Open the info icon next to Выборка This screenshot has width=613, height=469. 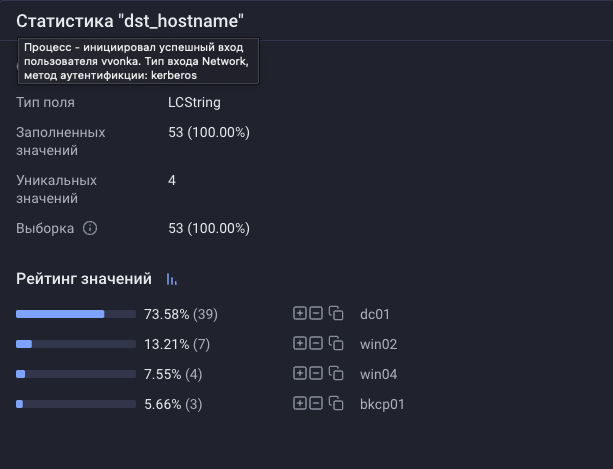coord(90,228)
